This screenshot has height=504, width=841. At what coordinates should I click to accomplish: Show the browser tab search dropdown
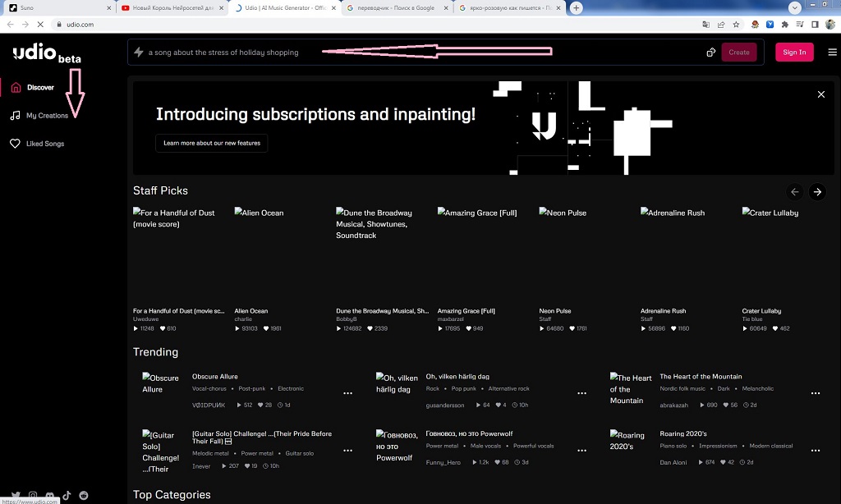794,7
